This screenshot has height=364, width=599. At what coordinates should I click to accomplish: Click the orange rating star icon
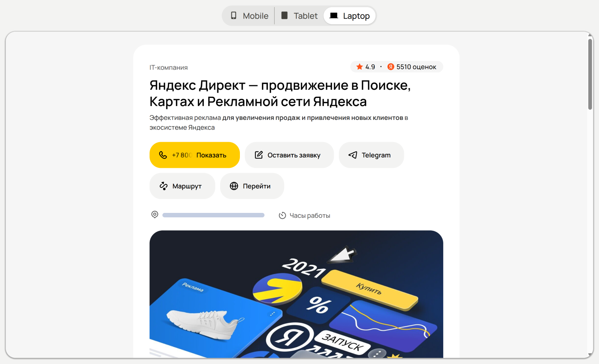coord(359,67)
